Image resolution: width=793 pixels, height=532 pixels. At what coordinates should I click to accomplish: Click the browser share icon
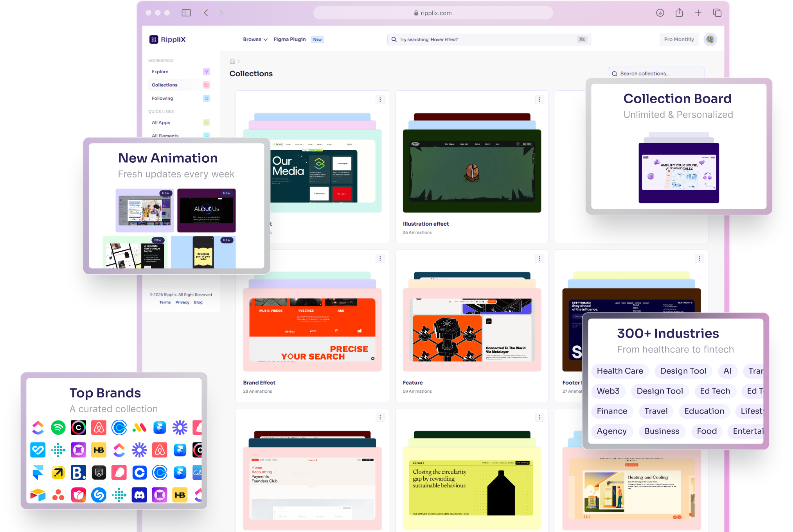pos(679,13)
